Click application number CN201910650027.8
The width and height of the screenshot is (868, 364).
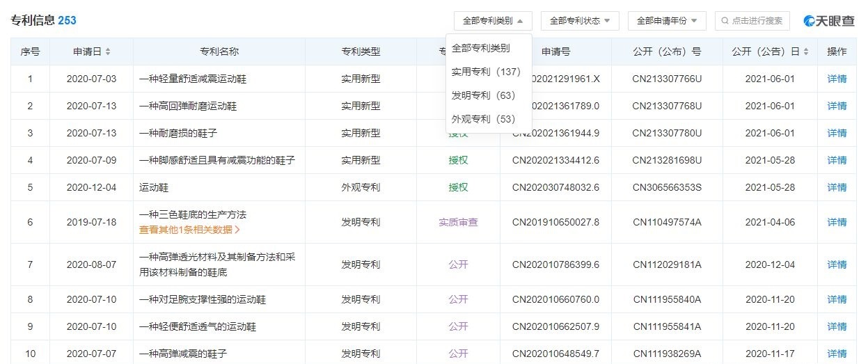coord(555,222)
